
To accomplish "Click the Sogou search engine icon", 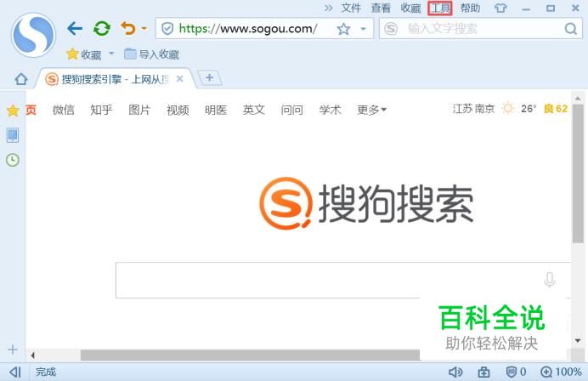I will (x=391, y=29).
